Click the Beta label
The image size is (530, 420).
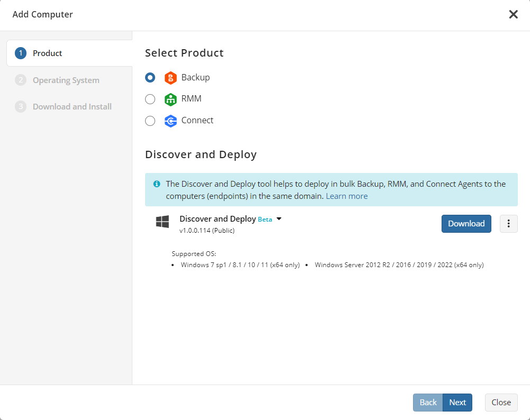[265, 220]
